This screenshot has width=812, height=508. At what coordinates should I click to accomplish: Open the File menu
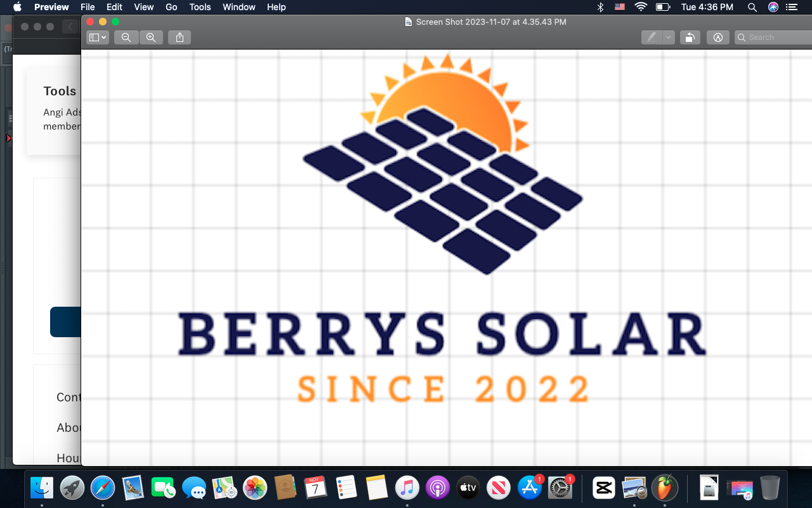[x=88, y=7]
